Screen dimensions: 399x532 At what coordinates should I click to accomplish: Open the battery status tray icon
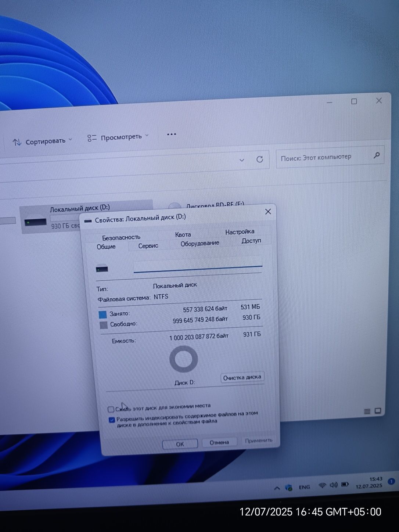(345, 484)
